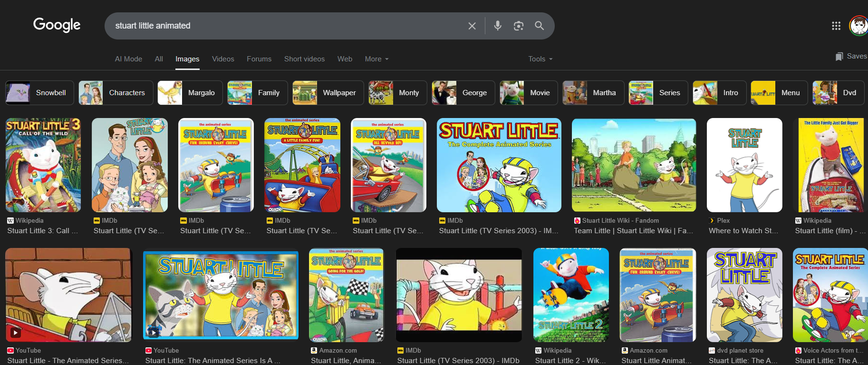Image resolution: width=868 pixels, height=365 pixels.
Task: Open Stuart Little 3 Call of the Wild thumbnail
Action: tap(43, 165)
